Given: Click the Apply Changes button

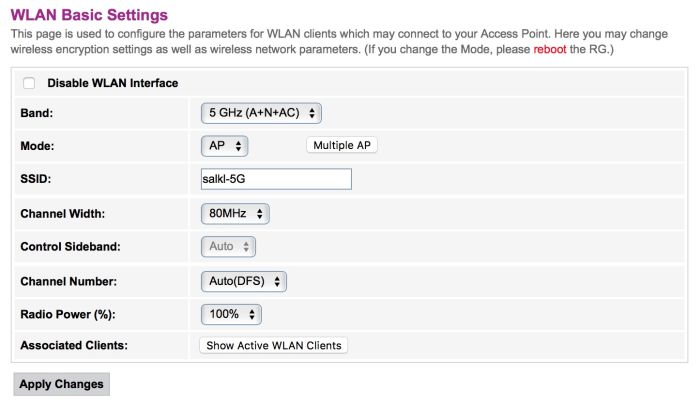Looking at the screenshot, I should click(61, 384).
